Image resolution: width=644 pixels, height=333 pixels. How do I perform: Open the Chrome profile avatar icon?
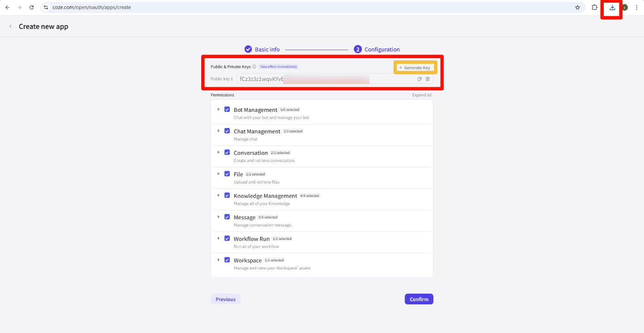(x=623, y=7)
